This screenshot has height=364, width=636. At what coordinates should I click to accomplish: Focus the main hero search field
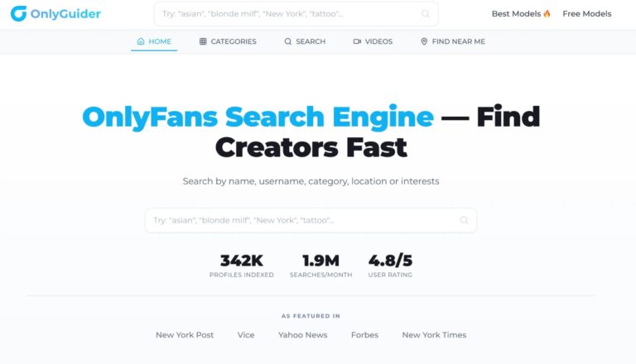[x=311, y=220]
